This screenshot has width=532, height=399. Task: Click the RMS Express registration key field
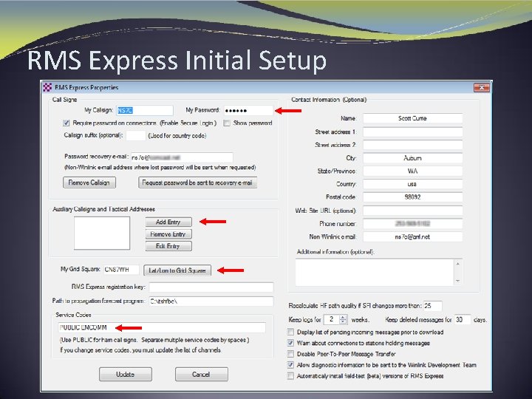coord(211,287)
